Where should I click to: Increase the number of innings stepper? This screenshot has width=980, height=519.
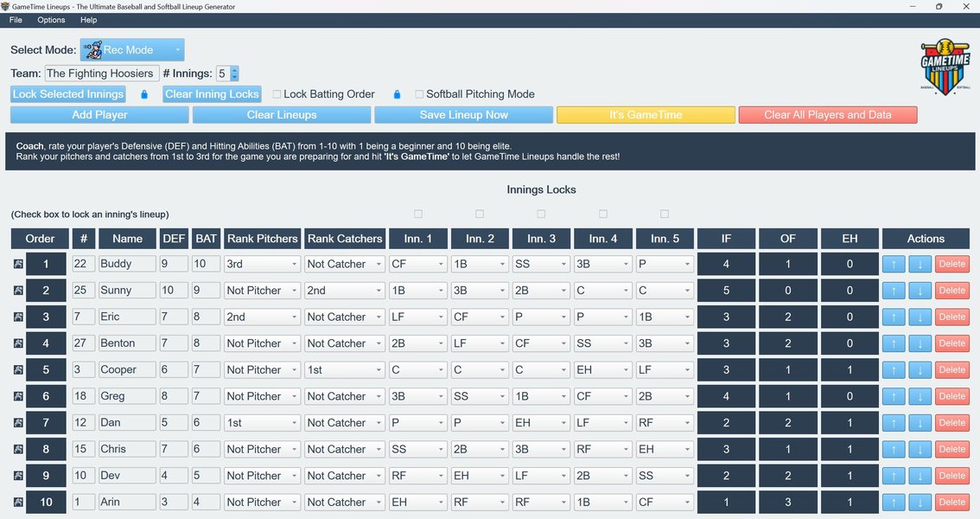click(x=234, y=70)
